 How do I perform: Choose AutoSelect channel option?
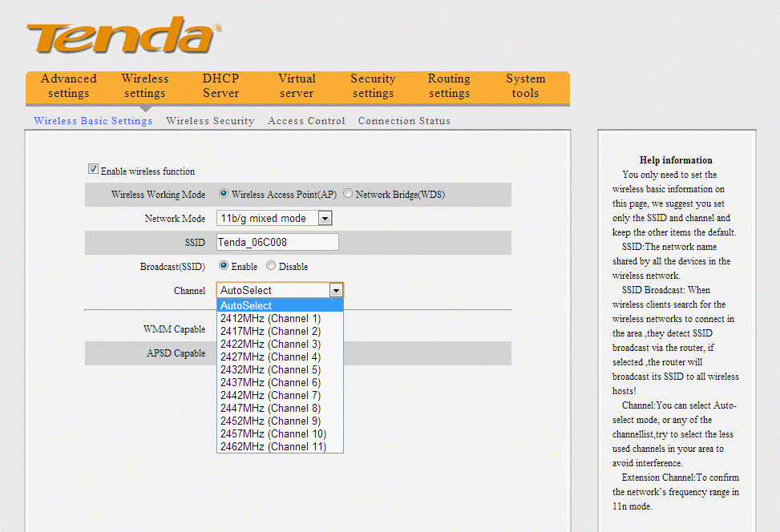(280, 305)
